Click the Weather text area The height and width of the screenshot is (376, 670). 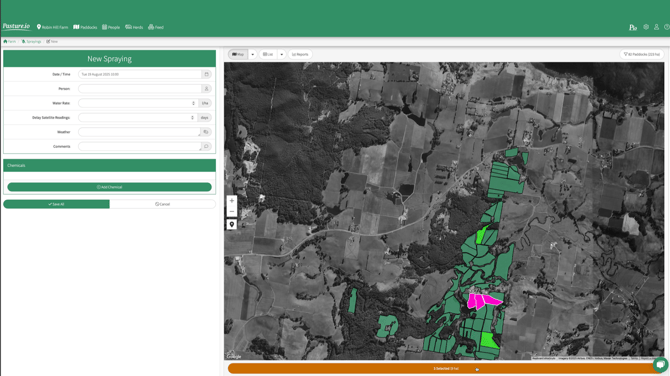pos(139,132)
